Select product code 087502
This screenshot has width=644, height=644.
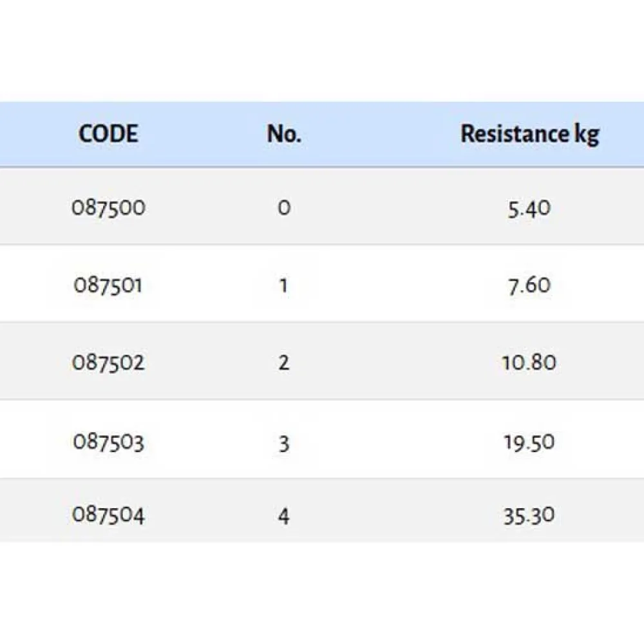pos(108,363)
